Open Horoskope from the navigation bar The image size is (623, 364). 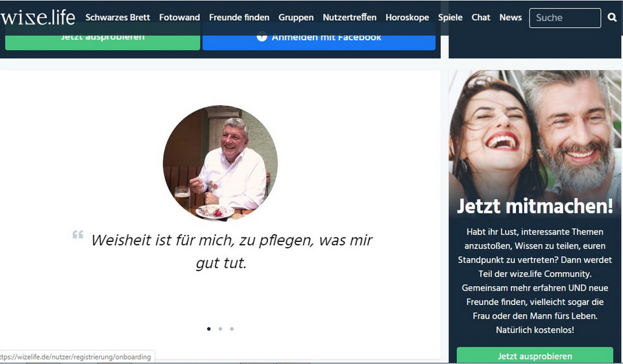point(407,18)
